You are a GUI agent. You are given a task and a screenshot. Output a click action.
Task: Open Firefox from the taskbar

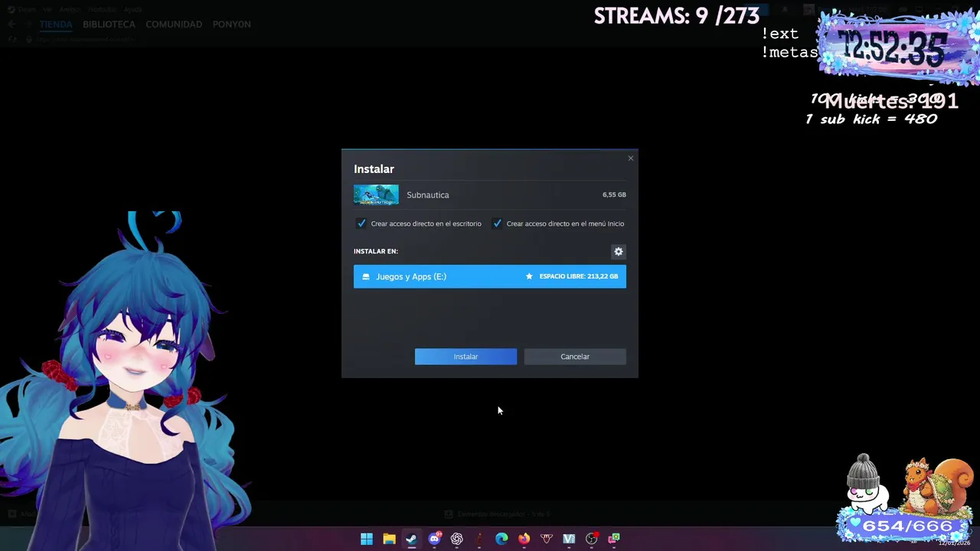tap(524, 539)
